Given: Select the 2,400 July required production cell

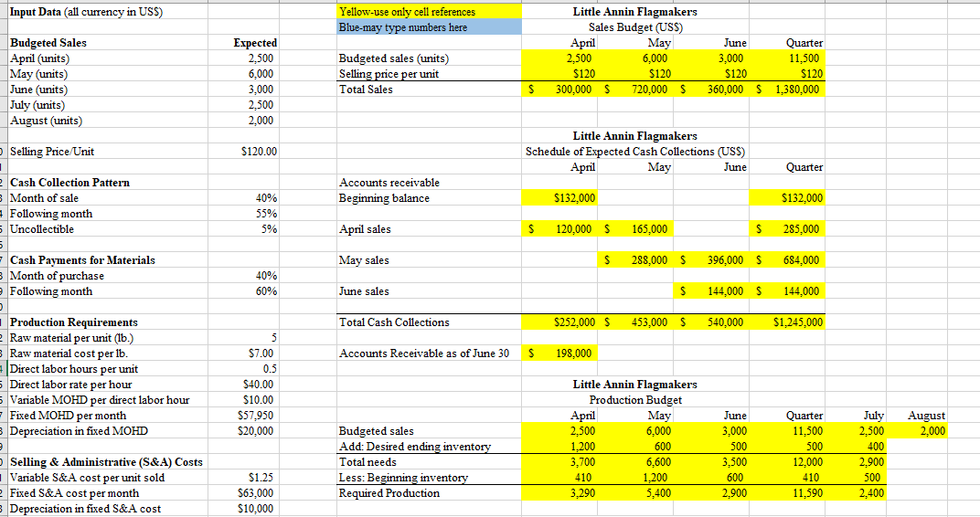Looking at the screenshot, I should (856, 492).
